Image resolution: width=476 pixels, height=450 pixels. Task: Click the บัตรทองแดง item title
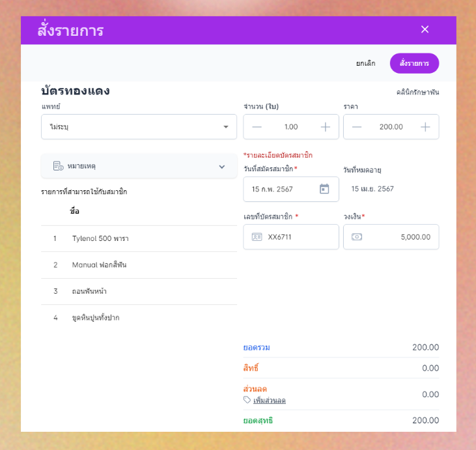(76, 91)
